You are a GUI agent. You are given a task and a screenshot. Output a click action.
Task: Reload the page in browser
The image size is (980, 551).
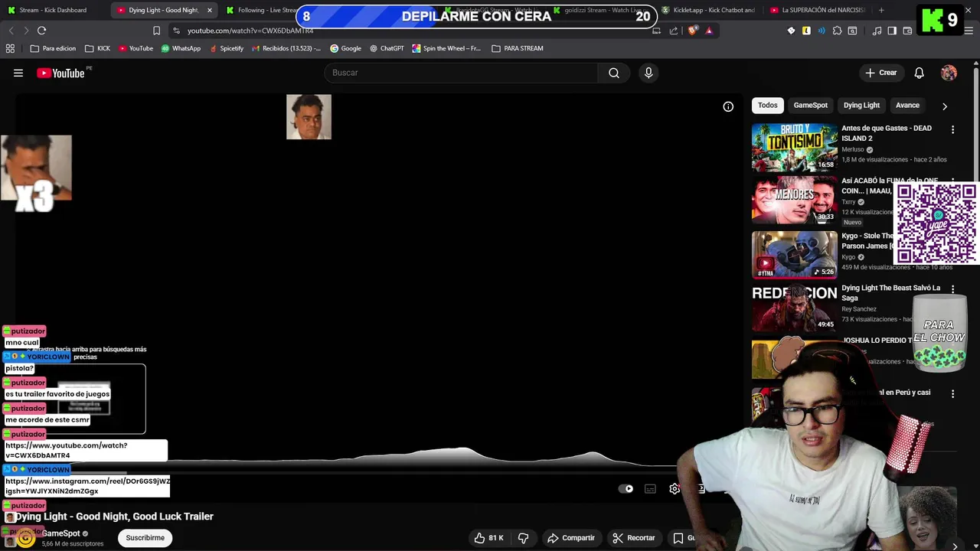[41, 31]
